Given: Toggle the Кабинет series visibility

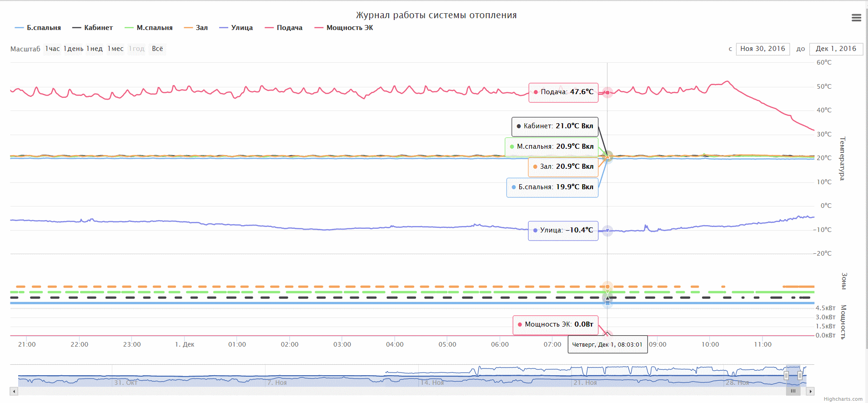Looking at the screenshot, I should pyautogui.click(x=92, y=28).
